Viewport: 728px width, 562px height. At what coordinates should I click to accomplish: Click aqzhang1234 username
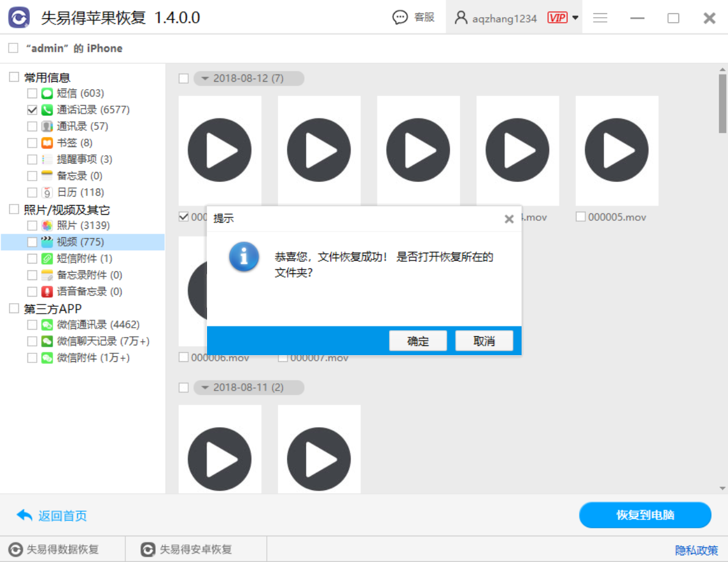coord(504,18)
